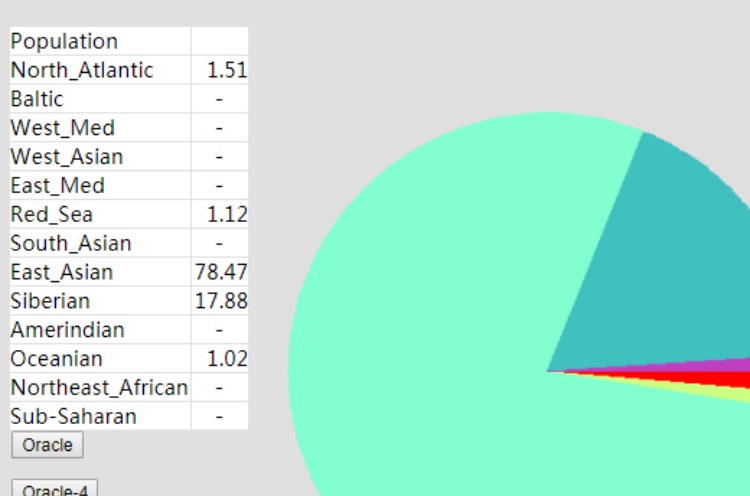Select the Baltic row label

[100, 99]
